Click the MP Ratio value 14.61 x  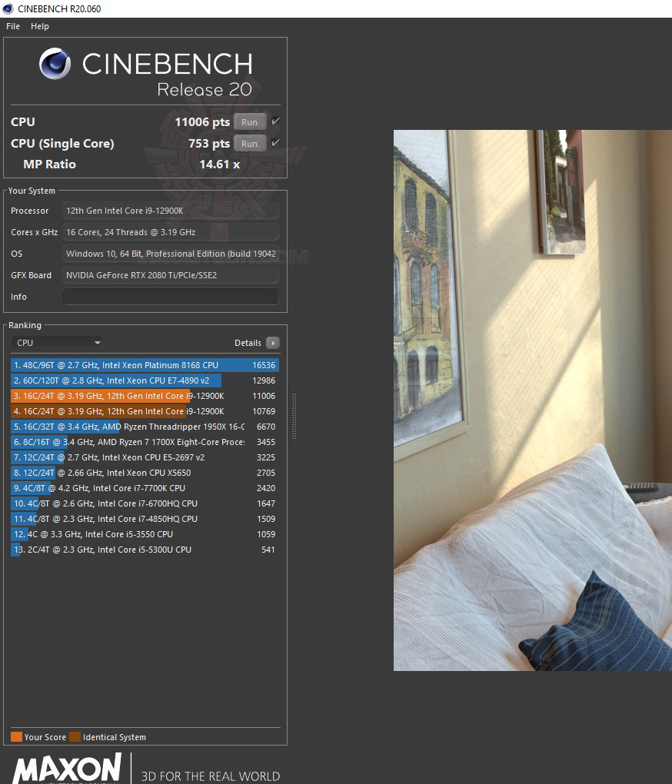click(219, 164)
